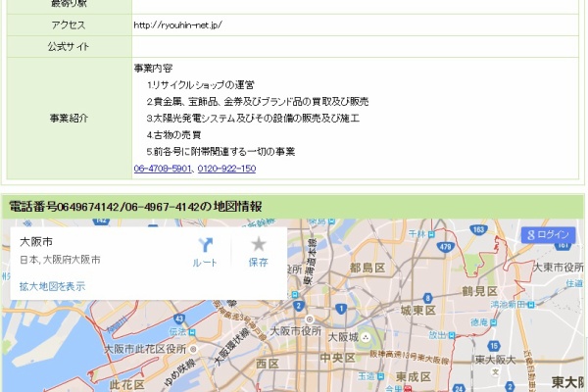The height and width of the screenshot is (392, 588).
Task: Click 東大阪大 school marker
Action: (495, 371)
